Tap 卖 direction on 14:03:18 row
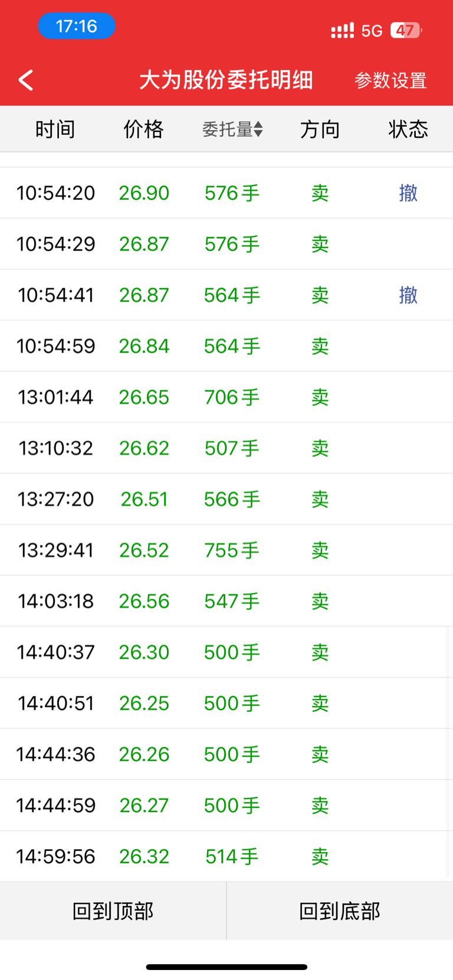This screenshot has height=980, width=453. (x=320, y=601)
